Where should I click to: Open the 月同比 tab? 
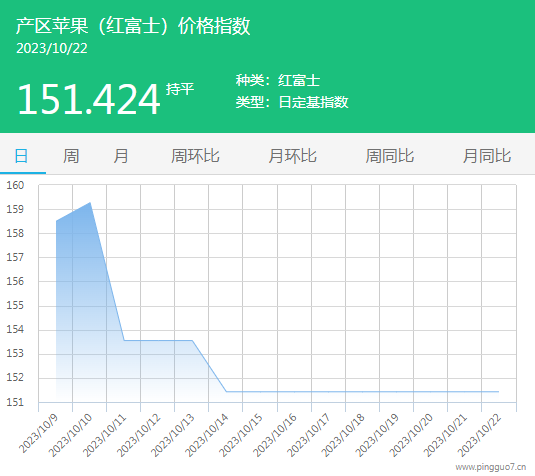click(x=487, y=156)
